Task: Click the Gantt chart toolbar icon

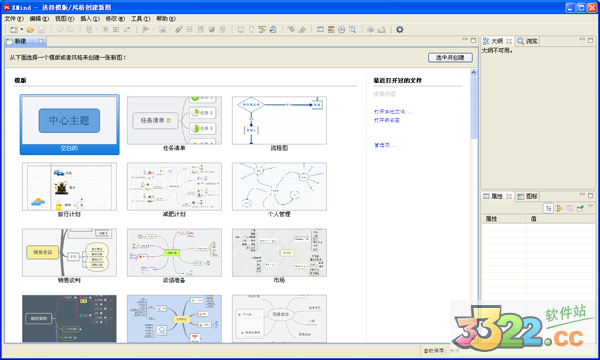Action: click(262, 29)
